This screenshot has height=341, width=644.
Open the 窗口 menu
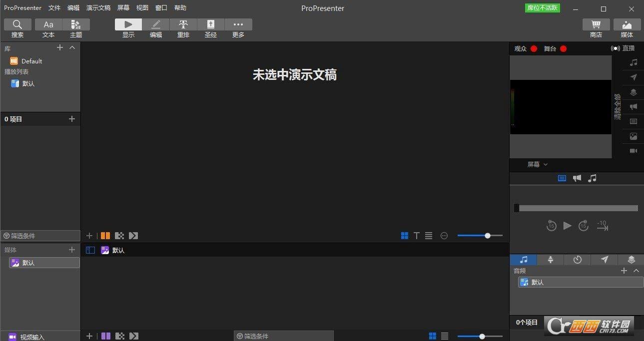pos(161,8)
